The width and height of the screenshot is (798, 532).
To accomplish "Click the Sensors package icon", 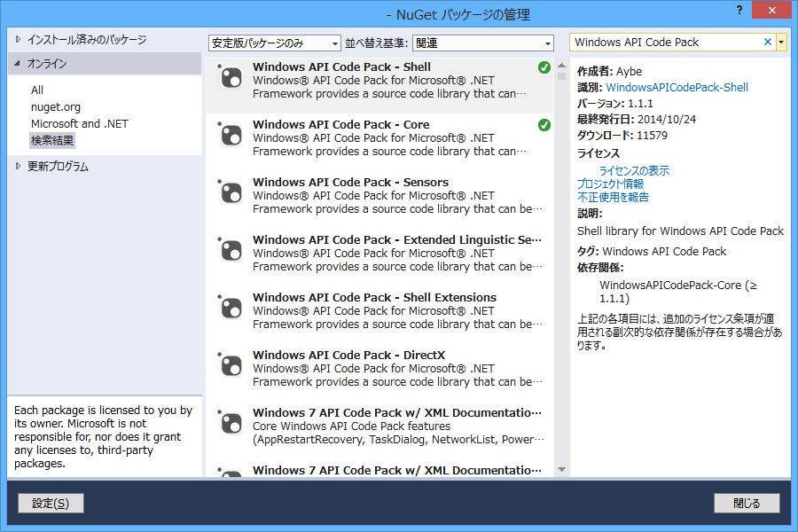I will pyautogui.click(x=231, y=193).
